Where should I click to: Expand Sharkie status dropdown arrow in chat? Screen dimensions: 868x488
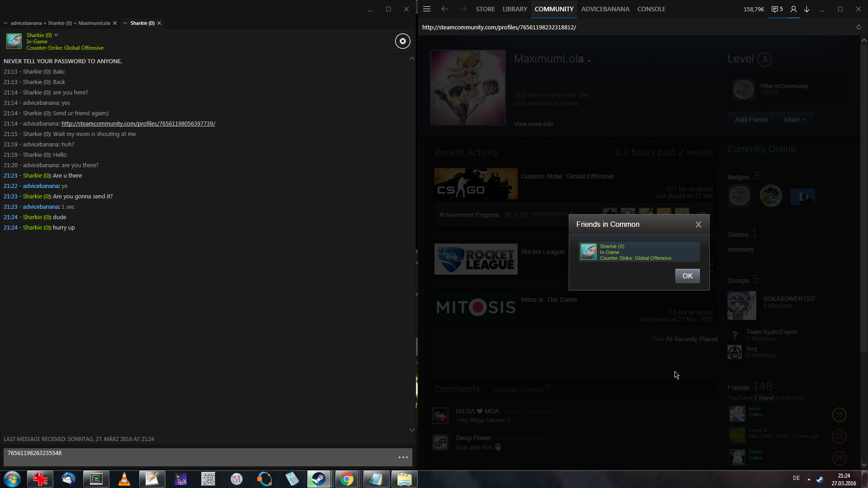point(56,35)
